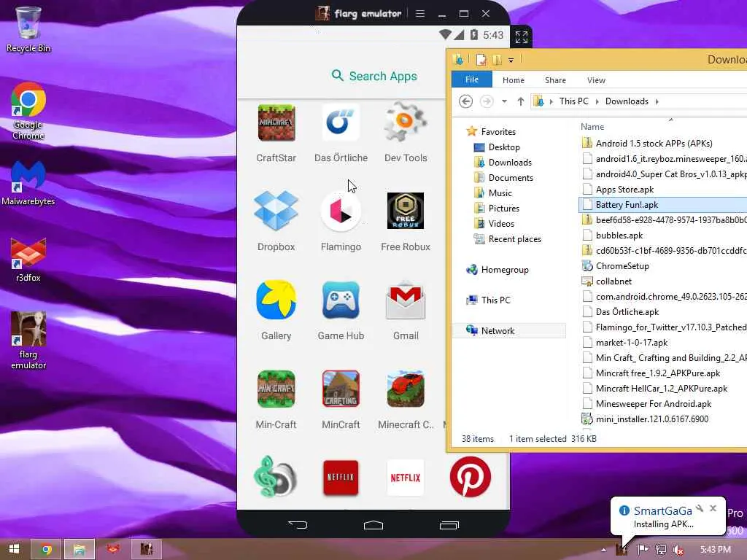
Task: Tap the Android back navigation button
Action: [298, 525]
